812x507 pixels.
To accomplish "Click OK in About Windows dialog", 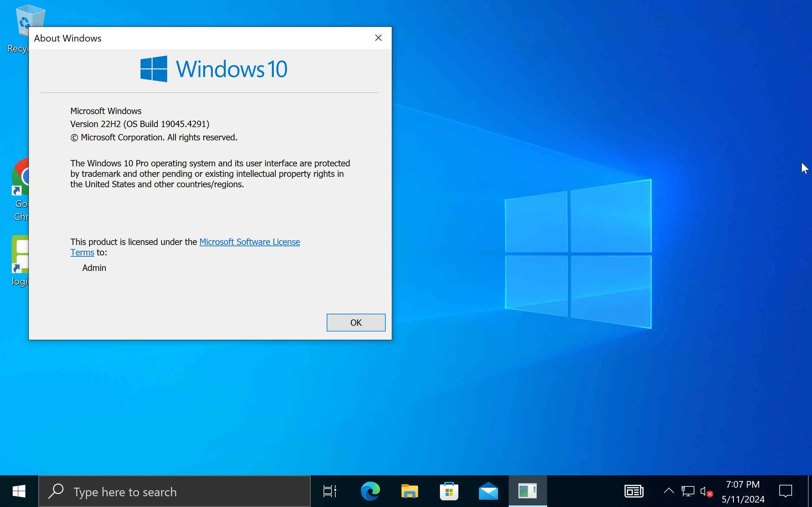I will [x=356, y=322].
